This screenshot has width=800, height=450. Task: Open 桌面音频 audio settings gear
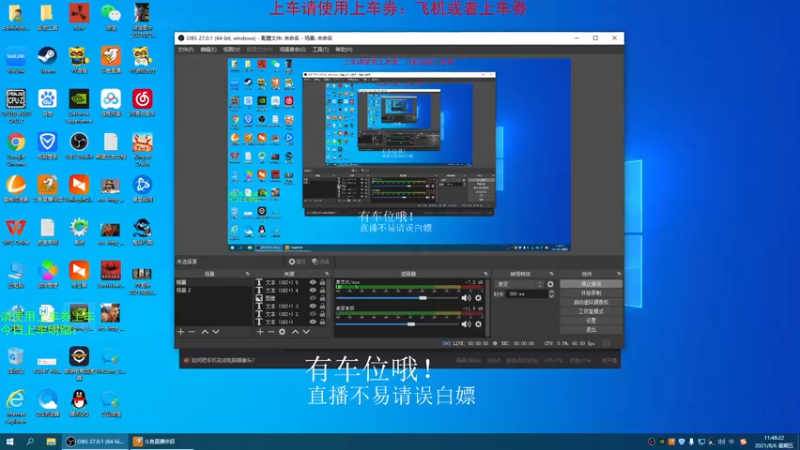478,324
